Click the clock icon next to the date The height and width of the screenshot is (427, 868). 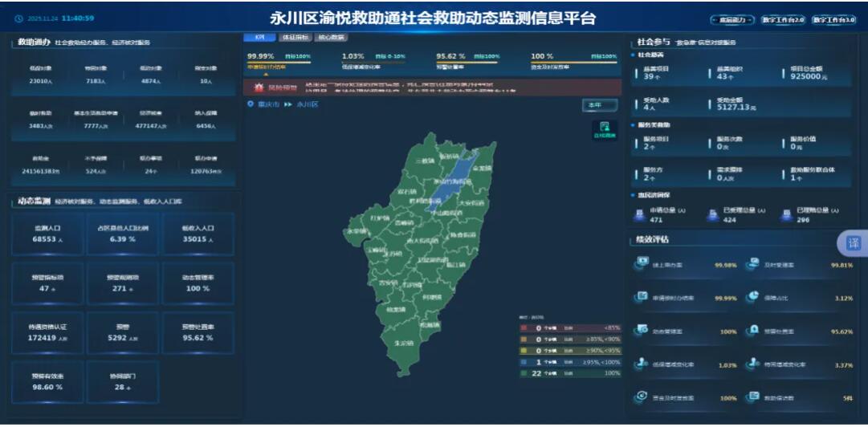pos(18,18)
